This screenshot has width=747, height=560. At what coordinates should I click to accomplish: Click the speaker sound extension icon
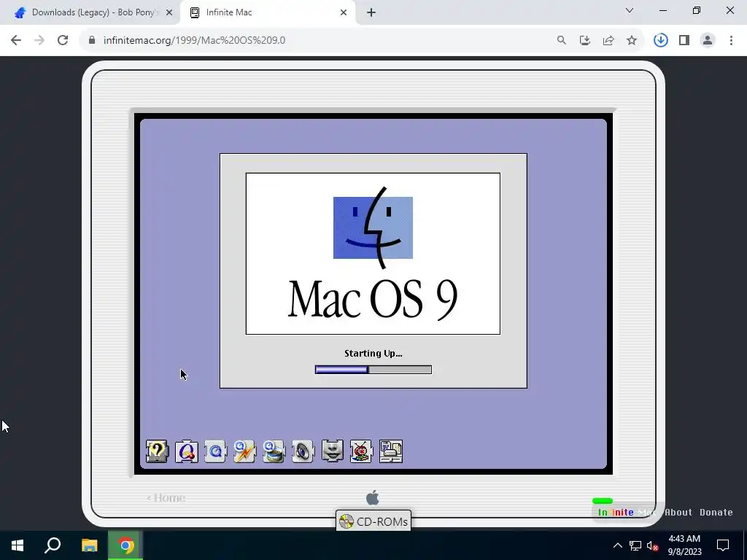coord(303,451)
